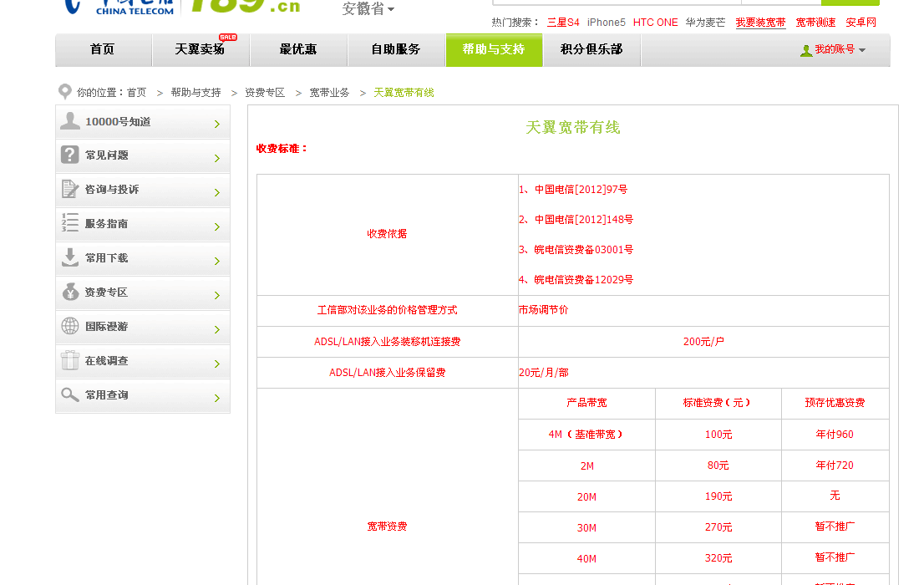
Task: Click the HTC ONE hot search link
Action: 655,23
